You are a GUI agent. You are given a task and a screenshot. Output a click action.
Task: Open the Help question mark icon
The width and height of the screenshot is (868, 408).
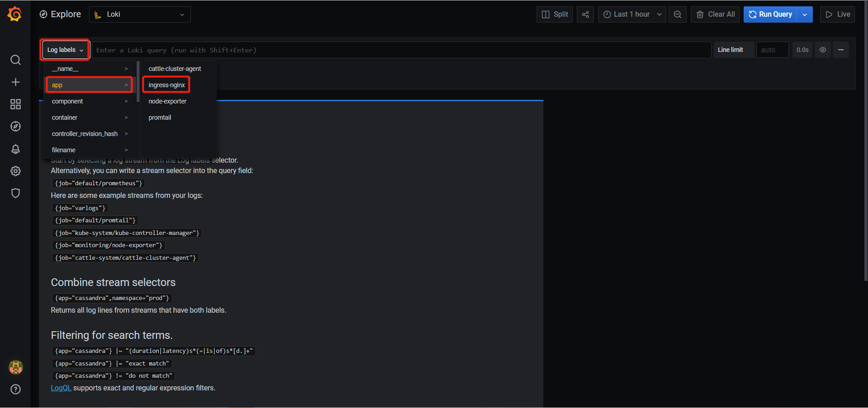pyautogui.click(x=15, y=389)
